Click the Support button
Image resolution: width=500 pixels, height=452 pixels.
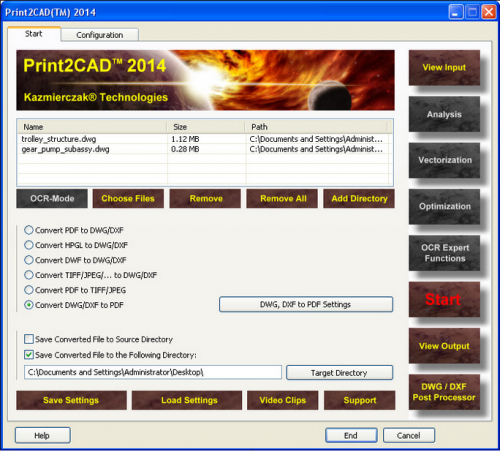(x=360, y=400)
